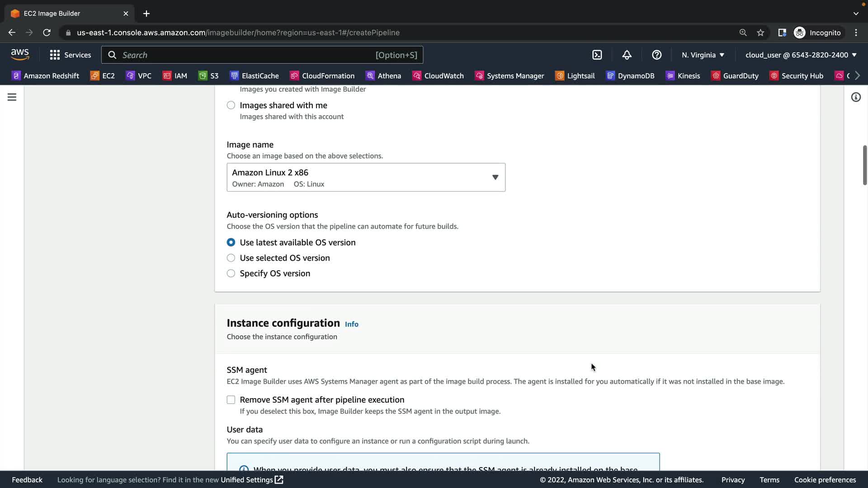Open Systems Manager shortcut in favorites bar
Viewport: 868px width, 488px height.
[x=509, y=76]
